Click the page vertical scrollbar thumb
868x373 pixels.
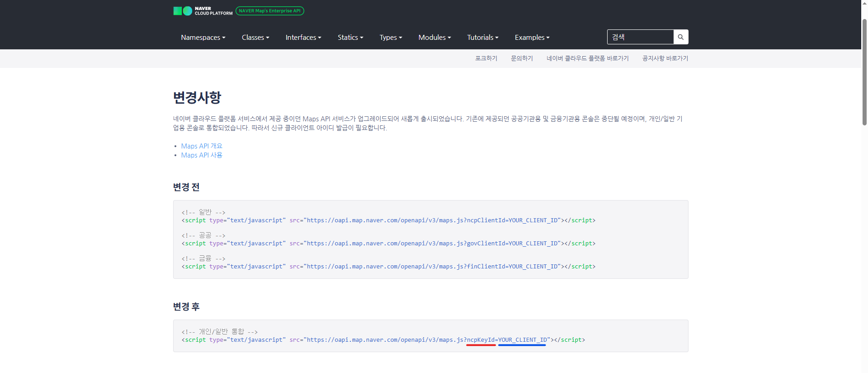point(864,72)
